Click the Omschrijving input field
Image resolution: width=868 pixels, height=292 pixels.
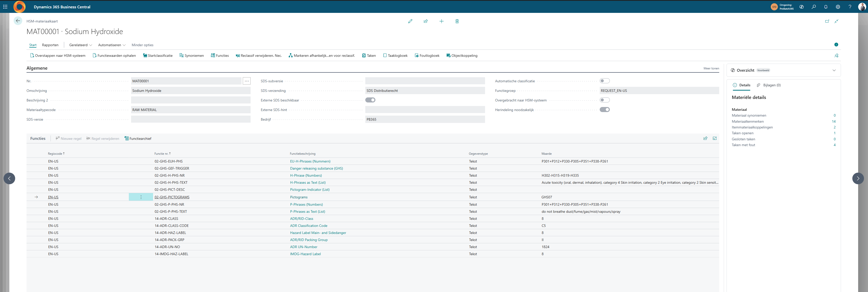190,91
